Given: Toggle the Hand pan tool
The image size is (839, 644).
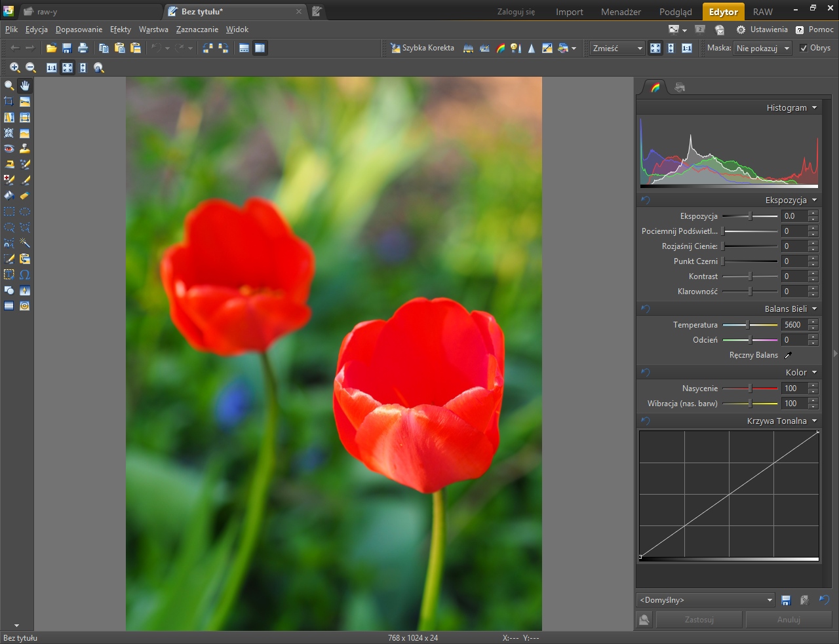Looking at the screenshot, I should (x=25, y=86).
